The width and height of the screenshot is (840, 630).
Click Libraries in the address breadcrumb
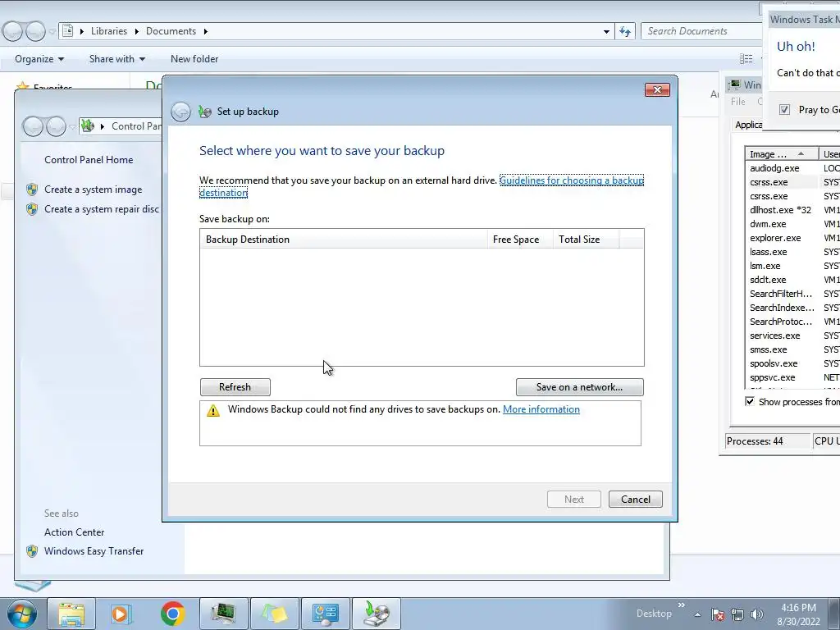[109, 31]
